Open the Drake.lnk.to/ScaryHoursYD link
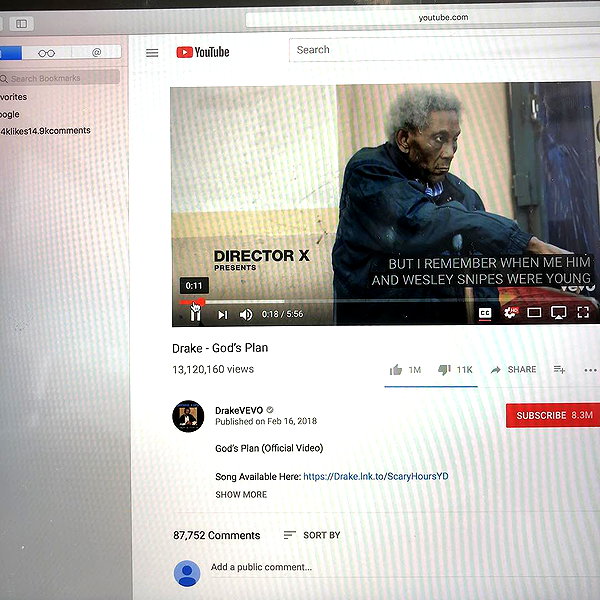Image resolution: width=600 pixels, height=600 pixels. 376,476
